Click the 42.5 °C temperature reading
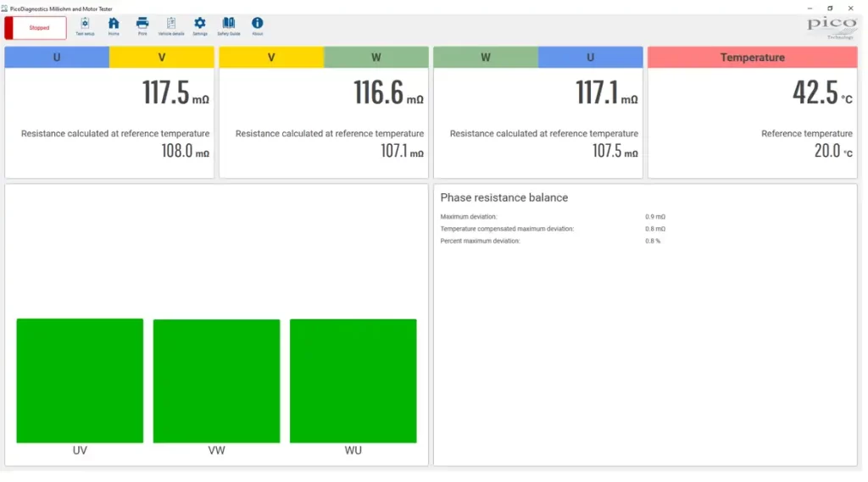The height and width of the screenshot is (482, 868). 822,92
